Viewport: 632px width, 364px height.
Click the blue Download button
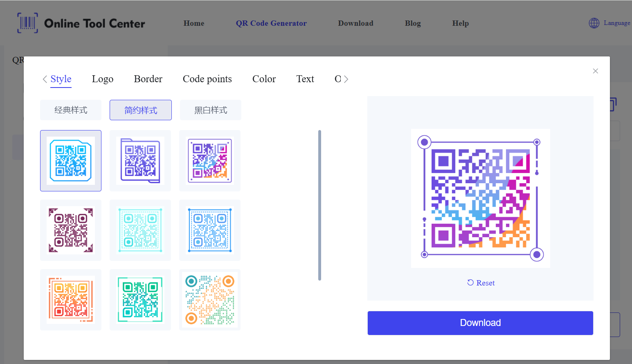[480, 323]
